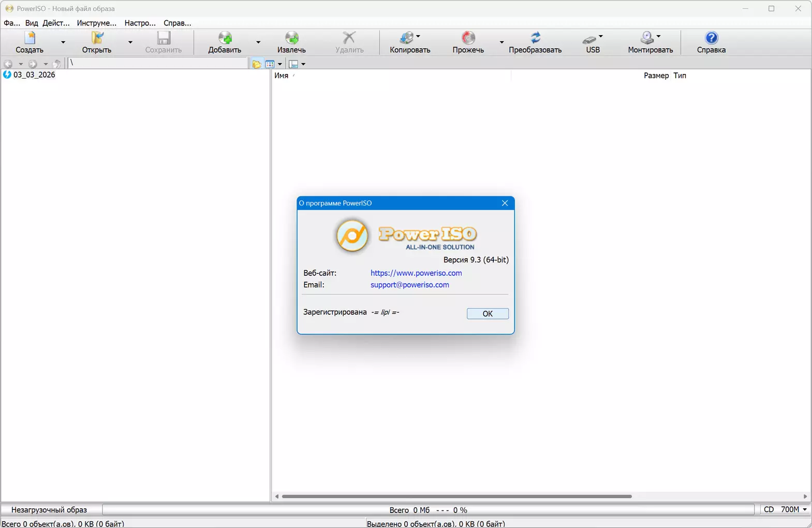Click the Тип column header
The image size is (812, 528).
click(x=680, y=76)
